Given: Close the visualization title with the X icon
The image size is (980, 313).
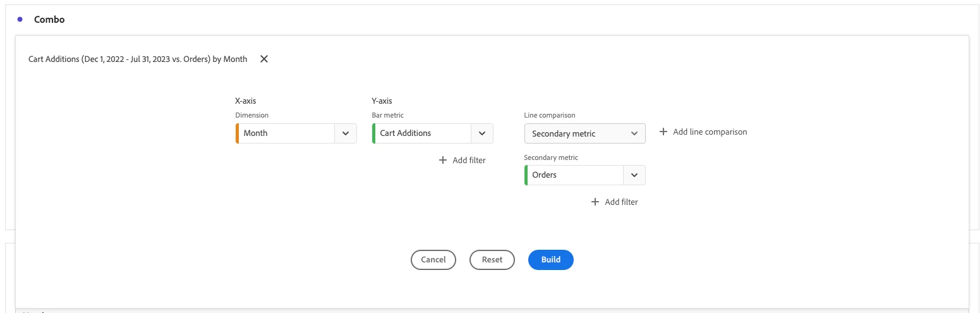Looking at the screenshot, I should (264, 59).
